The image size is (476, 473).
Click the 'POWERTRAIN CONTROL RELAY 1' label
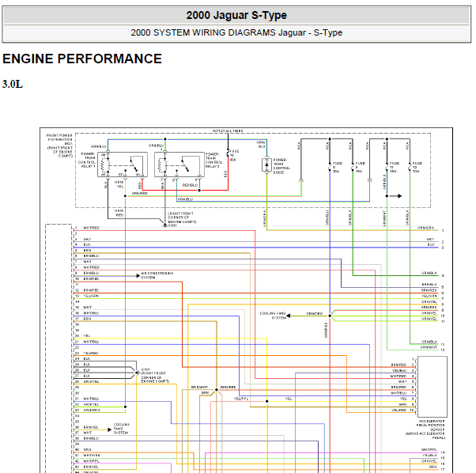click(88, 160)
